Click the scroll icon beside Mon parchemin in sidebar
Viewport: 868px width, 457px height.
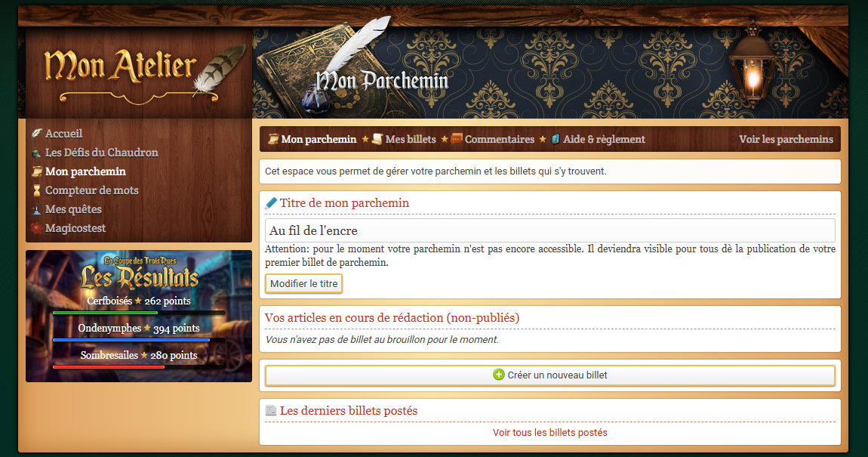click(x=36, y=171)
